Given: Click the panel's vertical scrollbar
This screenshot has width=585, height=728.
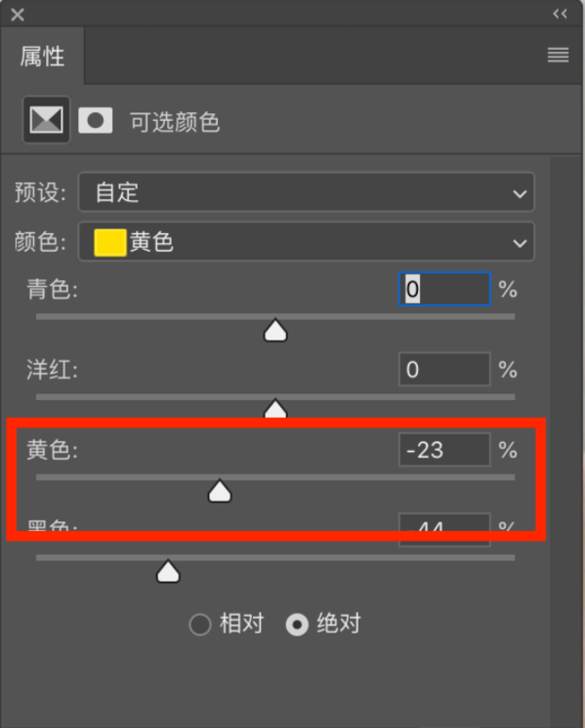Looking at the screenshot, I should (x=566, y=441).
